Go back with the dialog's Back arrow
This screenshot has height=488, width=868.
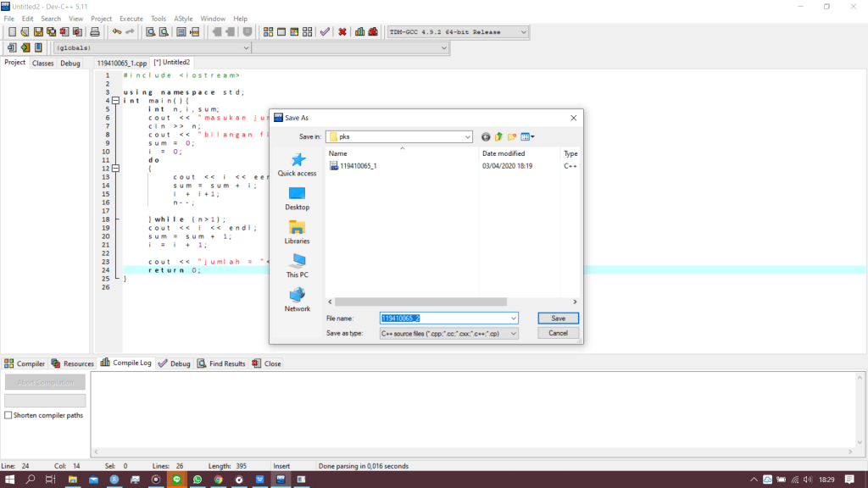click(x=486, y=136)
